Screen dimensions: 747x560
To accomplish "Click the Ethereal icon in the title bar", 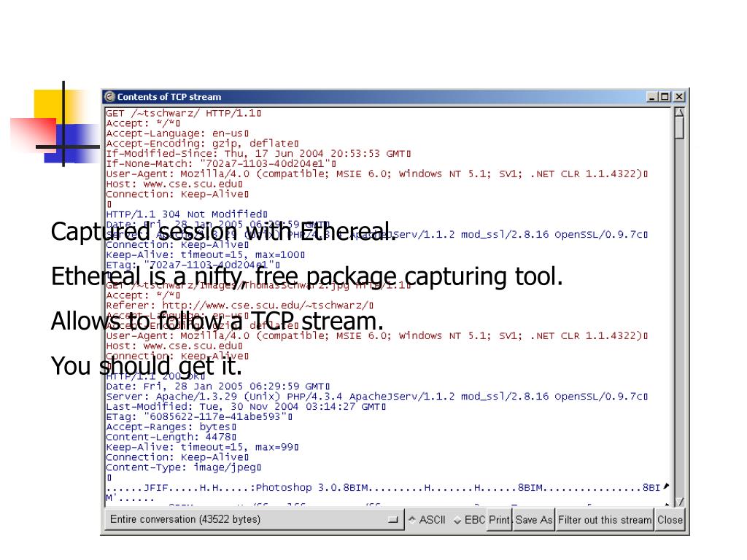I will point(109,97).
